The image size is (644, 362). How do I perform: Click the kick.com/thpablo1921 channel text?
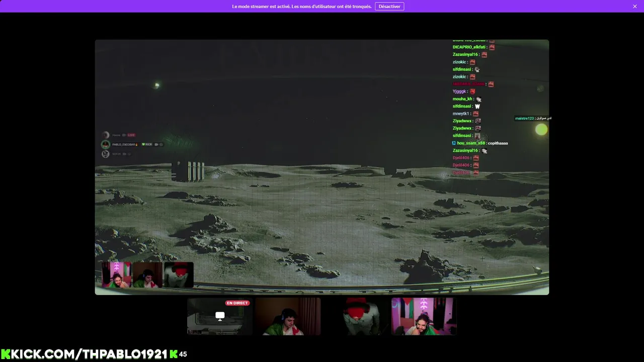pos(89,354)
